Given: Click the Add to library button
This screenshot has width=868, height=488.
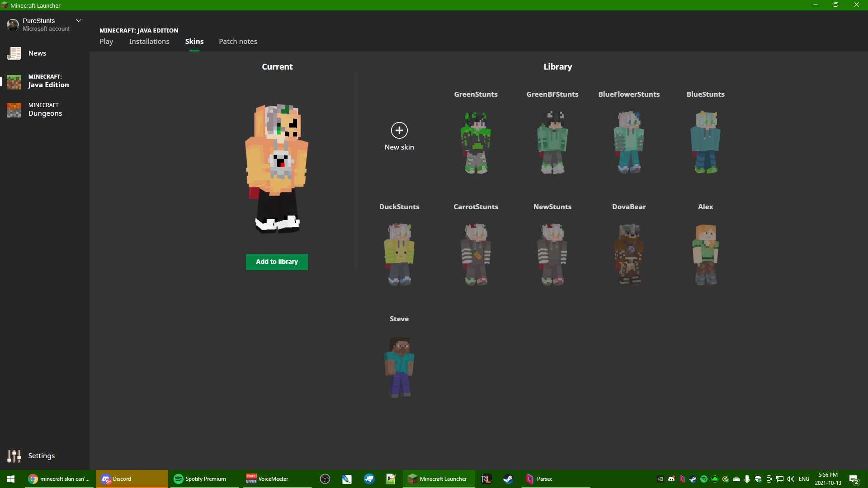Looking at the screenshot, I should [277, 262].
